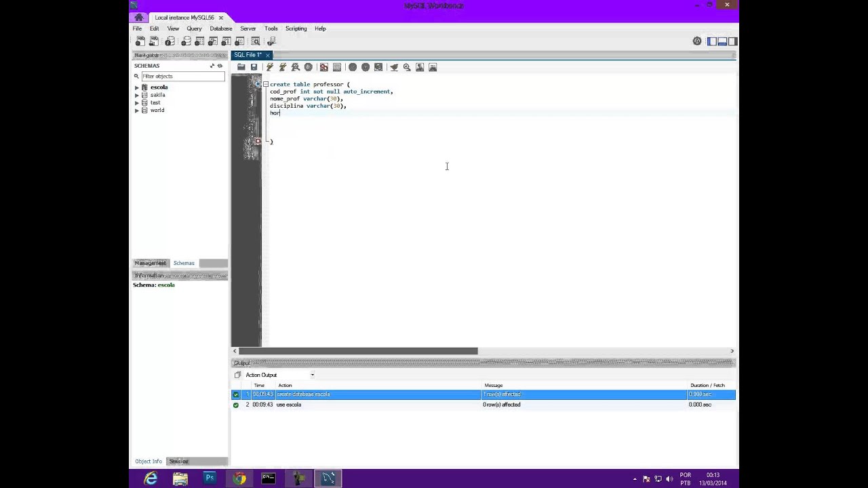Screen dimensions: 868x488
Task: Select the 'create database escola' output row
Action: pos(484,394)
